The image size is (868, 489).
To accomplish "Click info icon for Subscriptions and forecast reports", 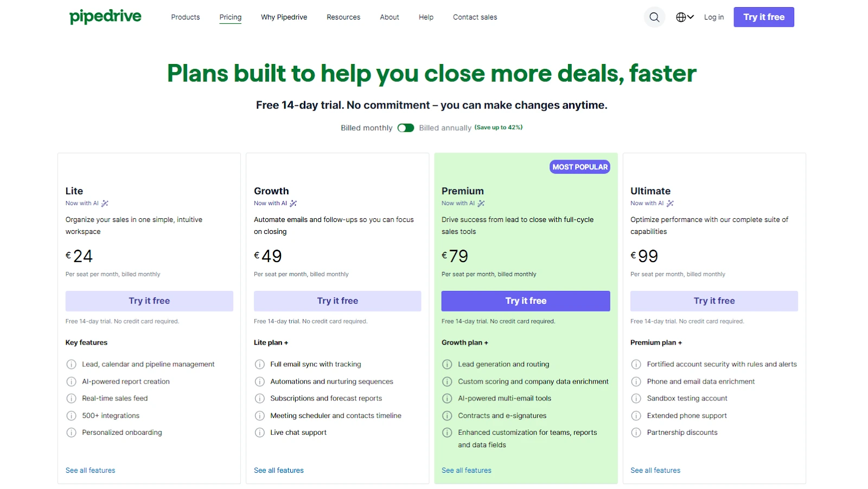I will click(260, 399).
